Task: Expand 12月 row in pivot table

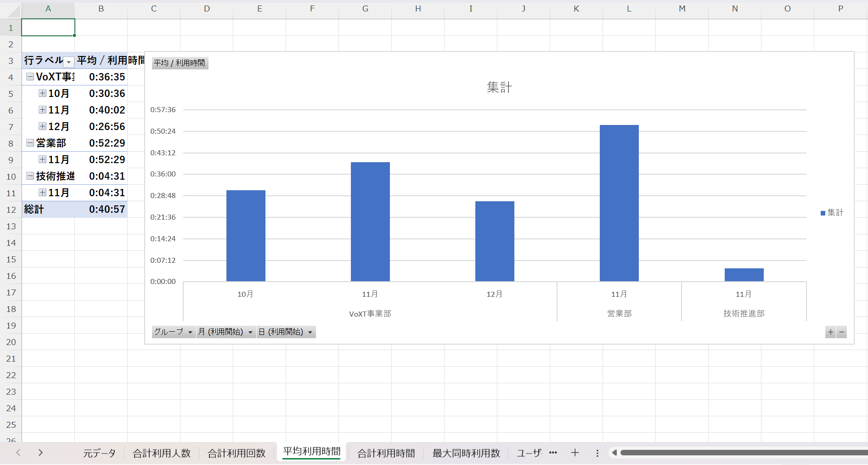Action: click(42, 126)
